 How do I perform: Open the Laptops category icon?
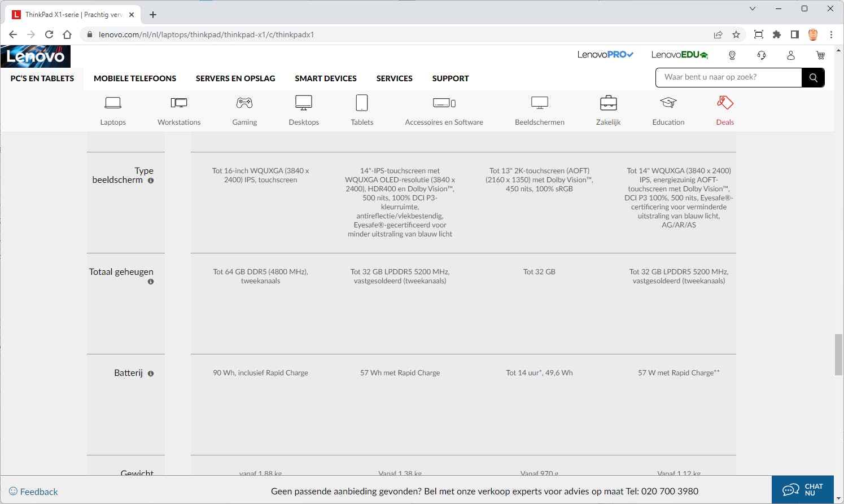point(113,103)
